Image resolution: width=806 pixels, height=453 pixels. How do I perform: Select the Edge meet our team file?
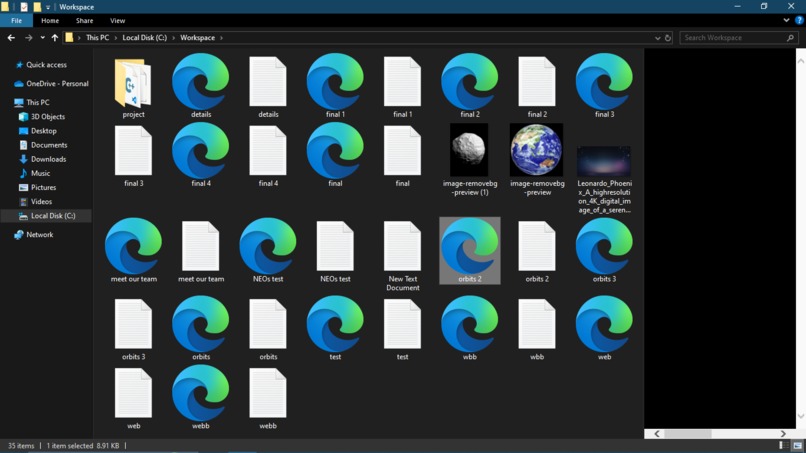(x=133, y=246)
